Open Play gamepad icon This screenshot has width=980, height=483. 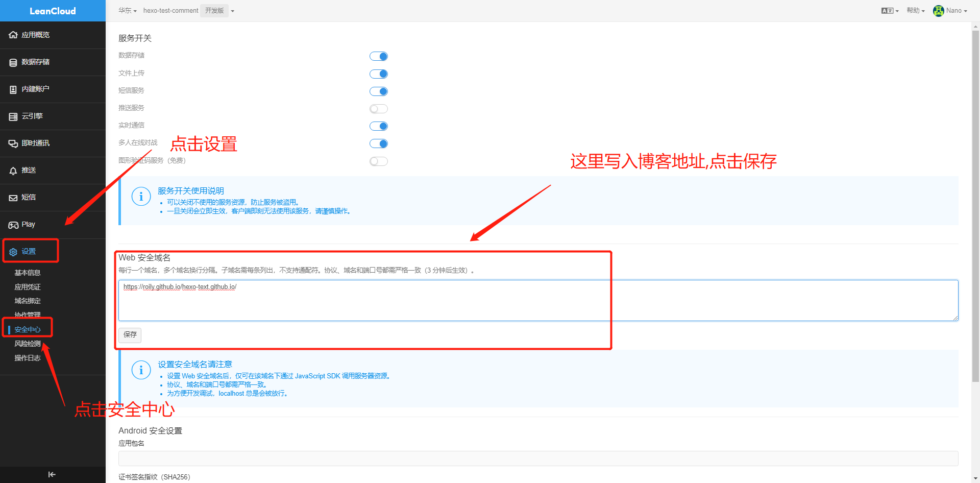[x=13, y=225]
